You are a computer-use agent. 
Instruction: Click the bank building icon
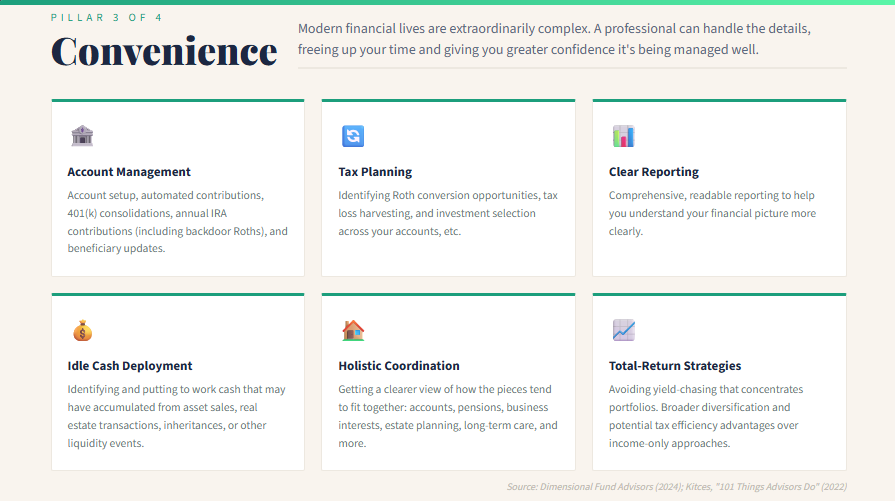pyautogui.click(x=82, y=136)
